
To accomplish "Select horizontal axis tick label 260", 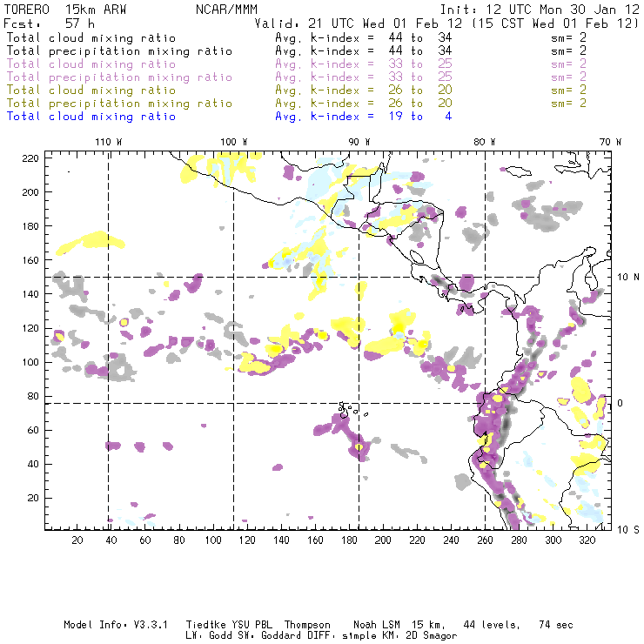I will click(485, 540).
